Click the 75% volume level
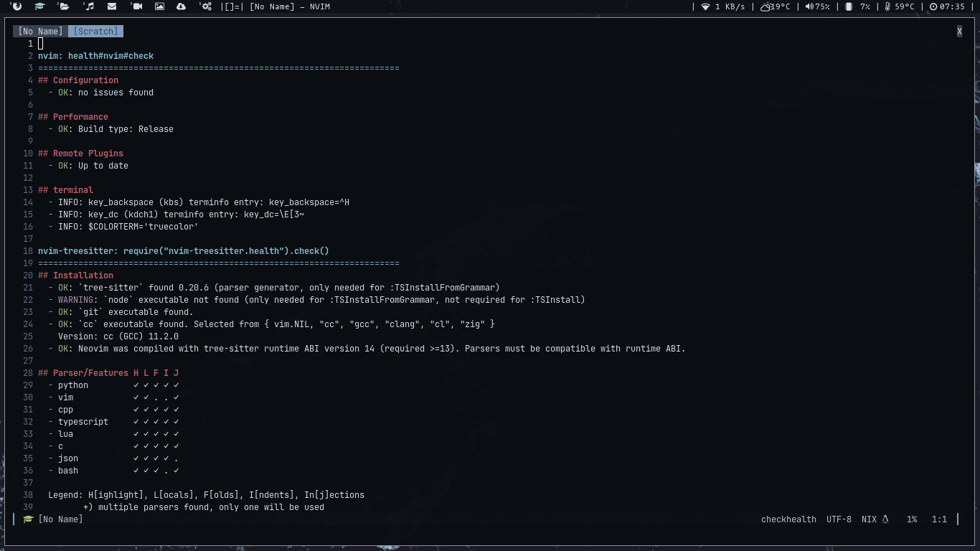This screenshot has width=980, height=551. 822,6
